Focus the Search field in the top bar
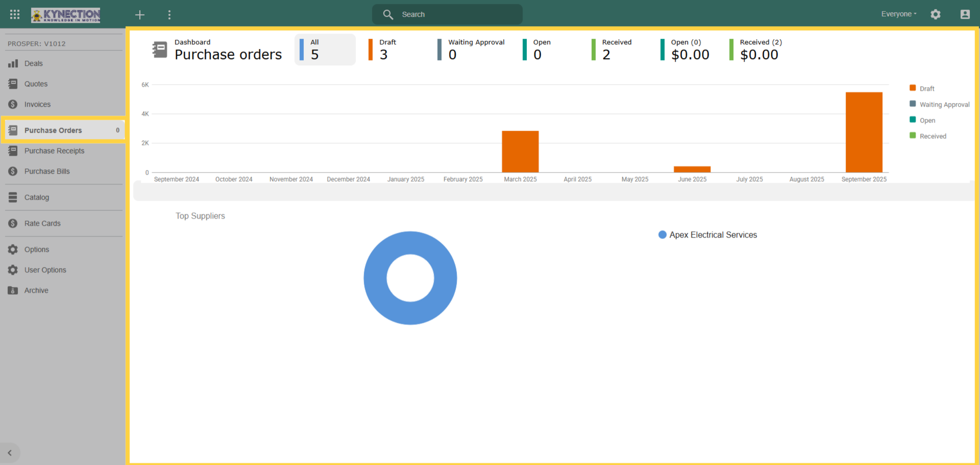Image resolution: width=980 pixels, height=465 pixels. pos(447,14)
